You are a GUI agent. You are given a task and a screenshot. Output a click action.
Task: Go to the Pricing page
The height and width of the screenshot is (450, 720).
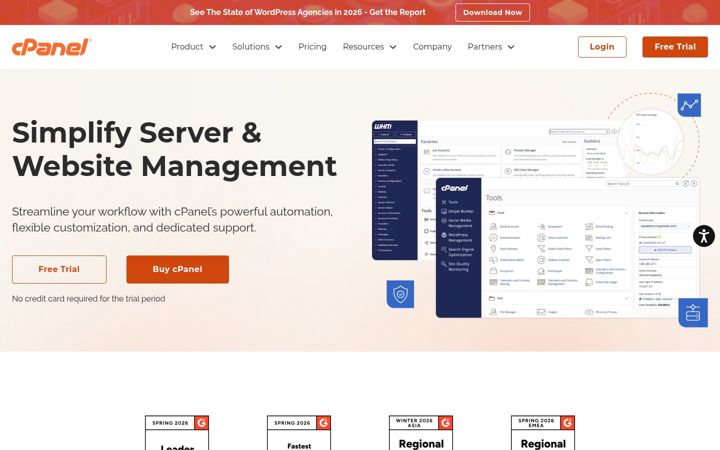pos(312,47)
